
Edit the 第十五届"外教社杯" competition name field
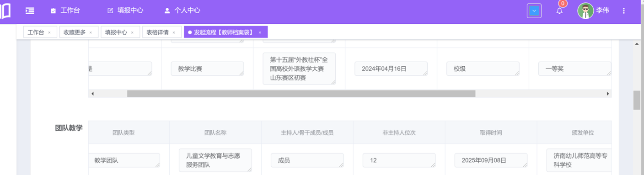[299, 69]
